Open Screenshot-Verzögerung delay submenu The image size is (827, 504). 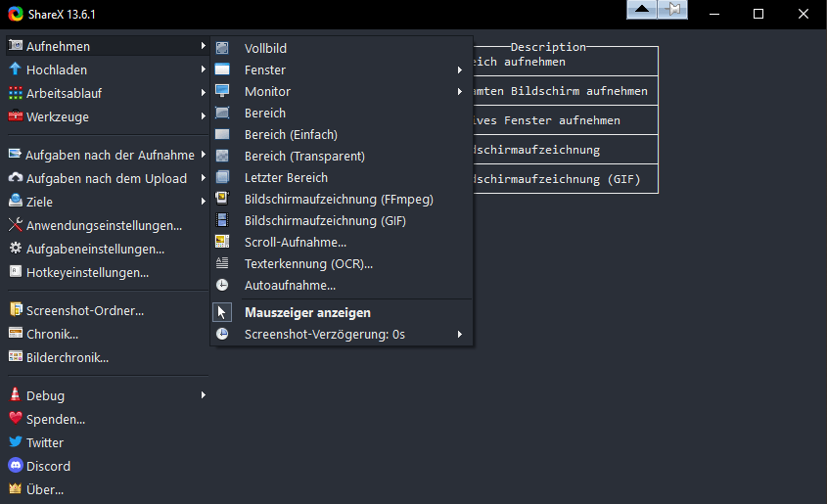(x=459, y=335)
